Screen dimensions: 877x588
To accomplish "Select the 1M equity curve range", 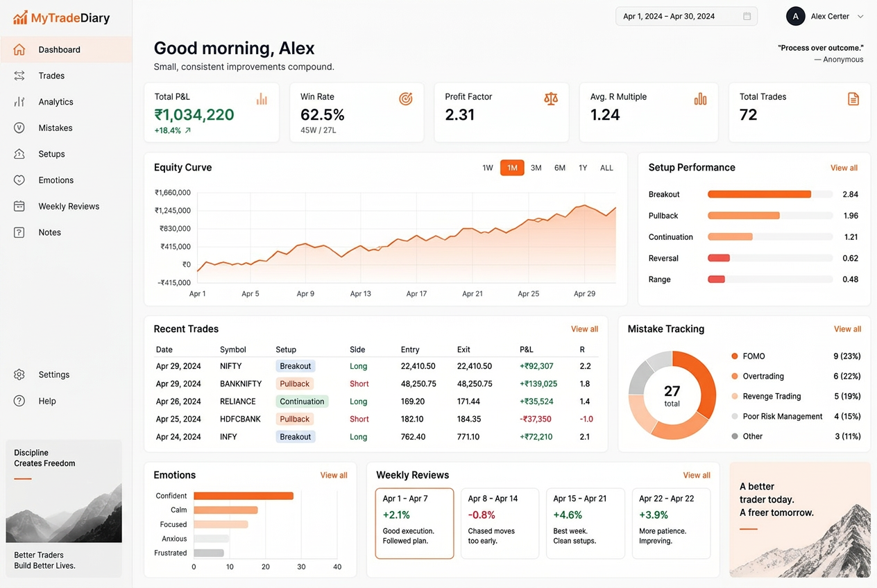I will [x=512, y=168].
